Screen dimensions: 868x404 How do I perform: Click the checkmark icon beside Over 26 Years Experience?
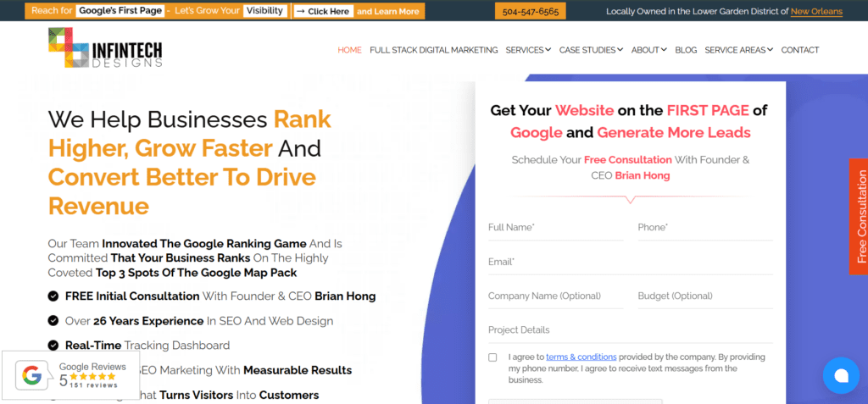click(53, 321)
